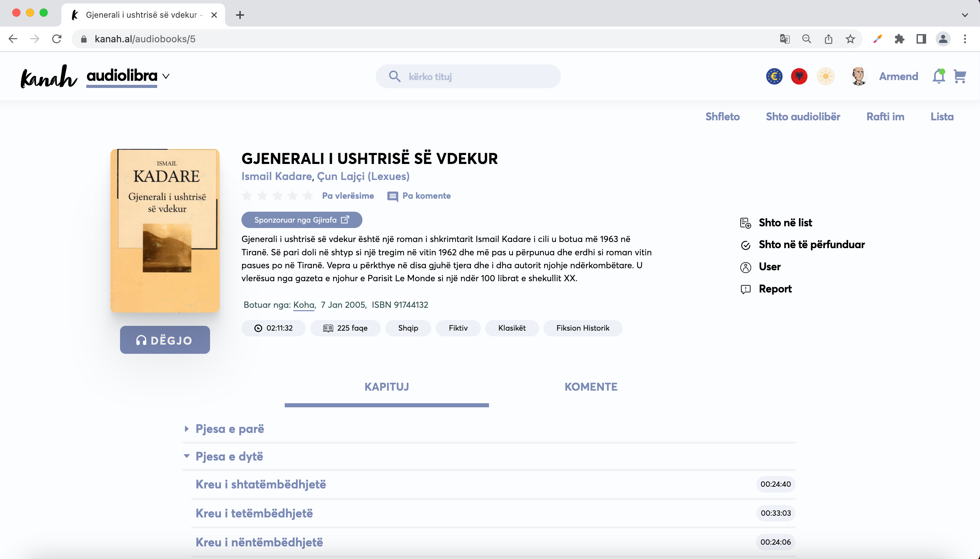Viewport: 980px width, 559px height.
Task: Select the Shqip language tag
Action: pos(408,328)
